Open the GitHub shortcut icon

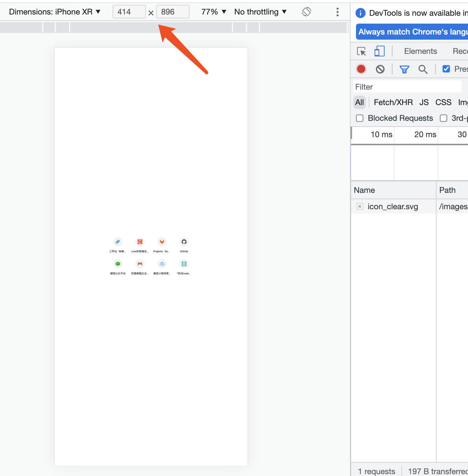pos(184,242)
